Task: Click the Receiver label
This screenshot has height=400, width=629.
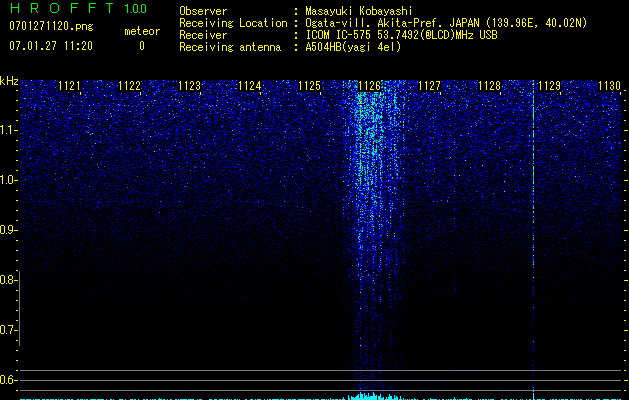Action: click(203, 35)
